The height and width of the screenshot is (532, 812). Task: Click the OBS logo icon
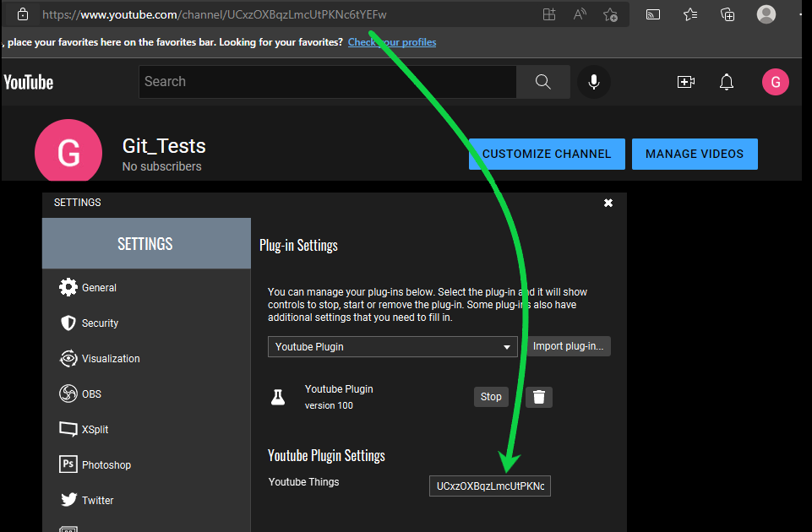(68, 394)
